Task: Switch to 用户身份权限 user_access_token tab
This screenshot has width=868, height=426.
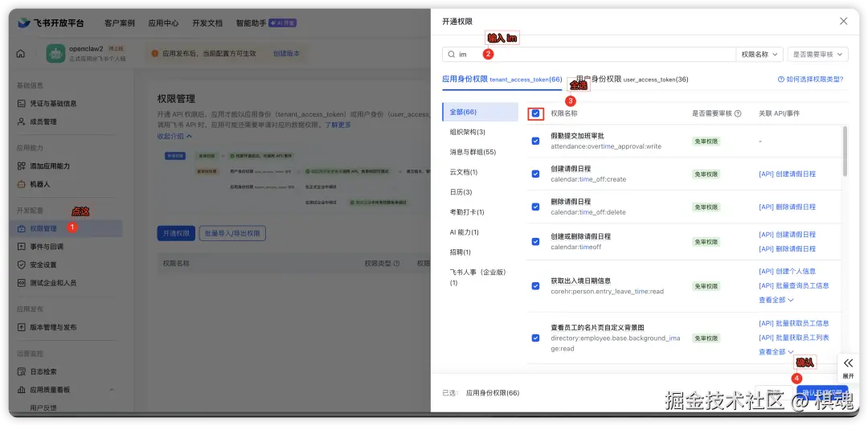Action: [x=633, y=80]
